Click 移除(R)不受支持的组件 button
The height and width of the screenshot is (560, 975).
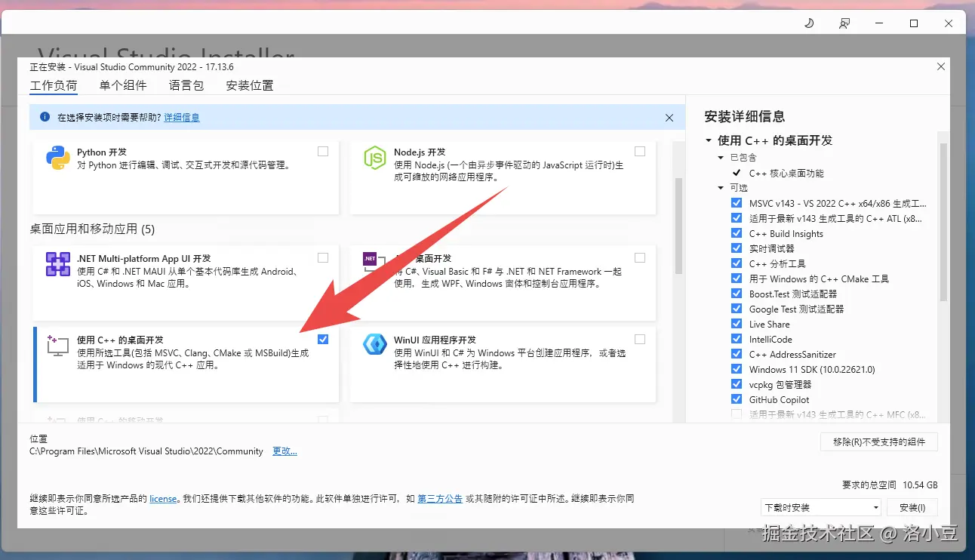point(879,442)
